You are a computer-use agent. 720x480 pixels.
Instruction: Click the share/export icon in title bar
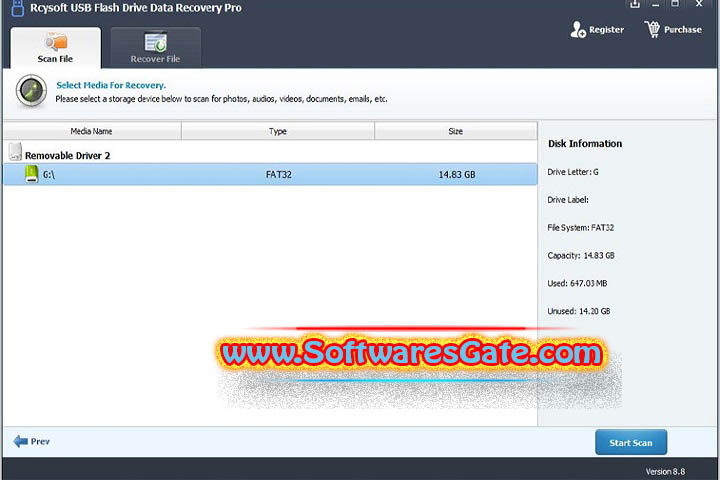[x=635, y=4]
